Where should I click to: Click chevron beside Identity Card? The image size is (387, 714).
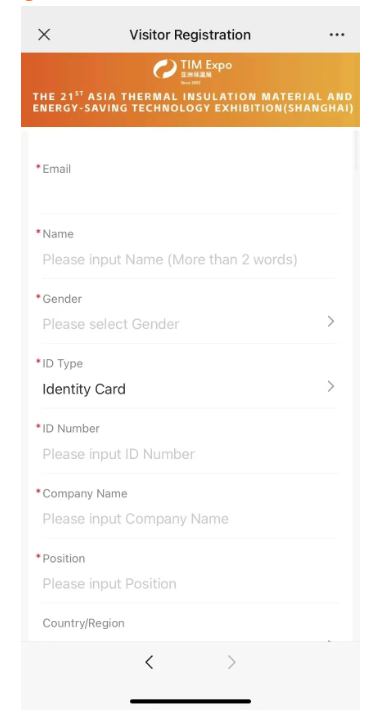[331, 387]
